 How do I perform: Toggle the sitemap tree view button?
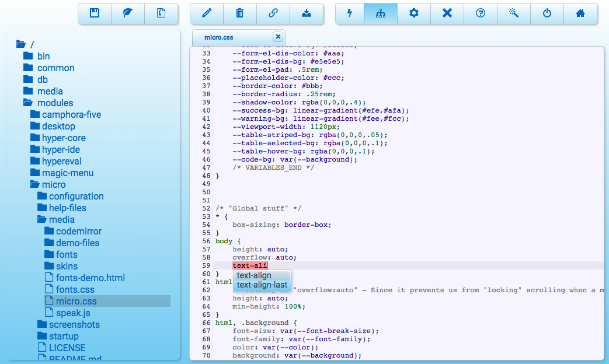pyautogui.click(x=380, y=13)
